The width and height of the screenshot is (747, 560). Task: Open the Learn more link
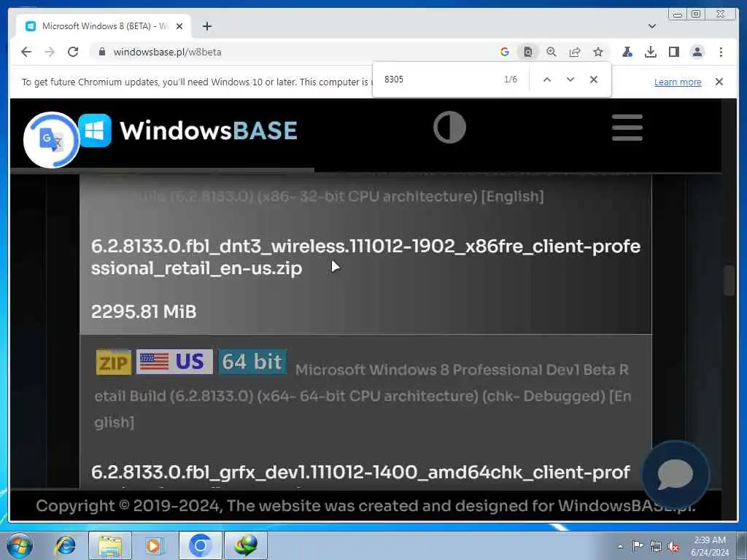pyautogui.click(x=678, y=82)
